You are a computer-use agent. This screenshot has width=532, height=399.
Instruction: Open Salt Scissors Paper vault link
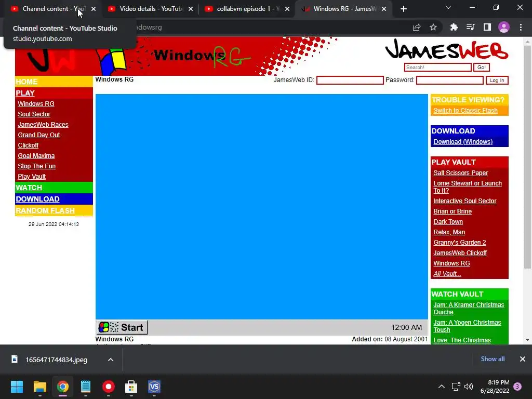pyautogui.click(x=460, y=173)
